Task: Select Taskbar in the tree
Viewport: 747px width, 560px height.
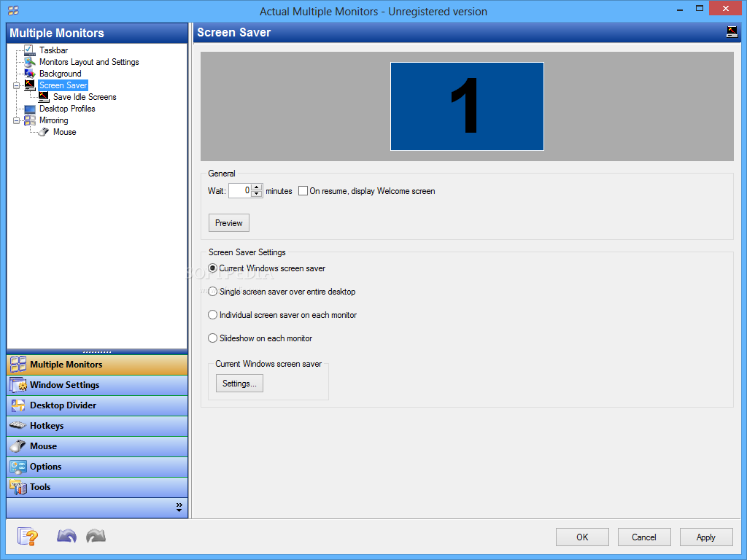Action: (x=53, y=50)
